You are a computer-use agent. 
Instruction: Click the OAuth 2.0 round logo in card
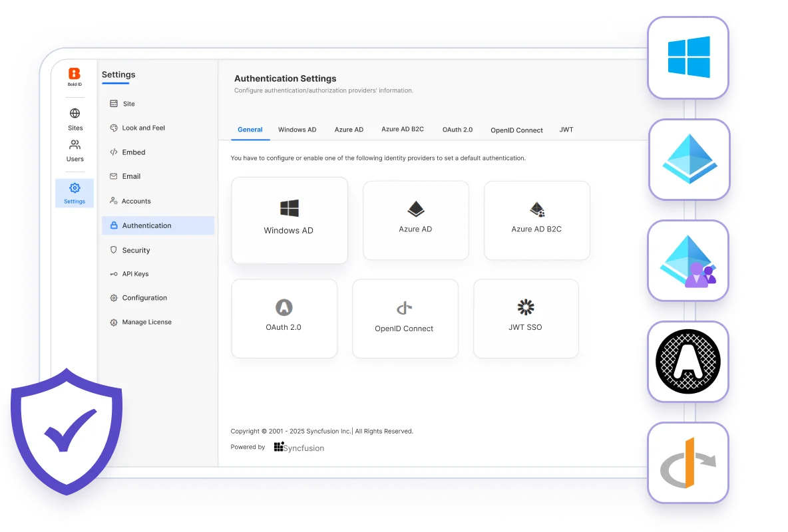[x=284, y=307]
